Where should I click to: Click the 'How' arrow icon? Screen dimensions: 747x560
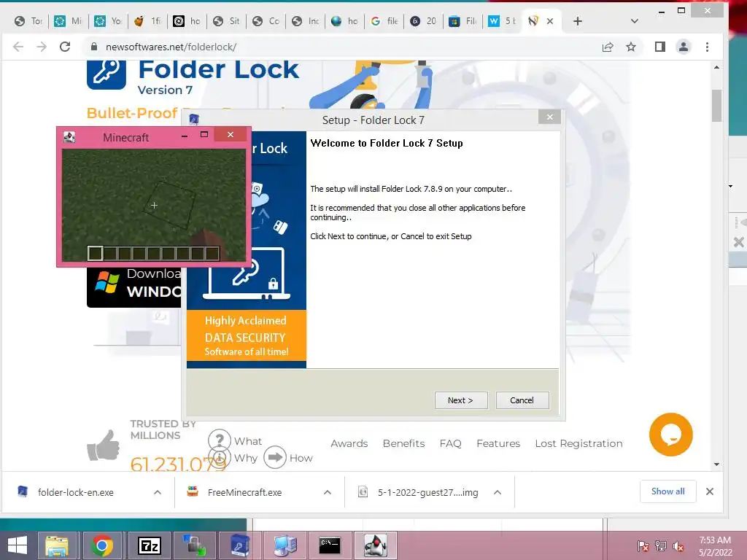point(275,458)
